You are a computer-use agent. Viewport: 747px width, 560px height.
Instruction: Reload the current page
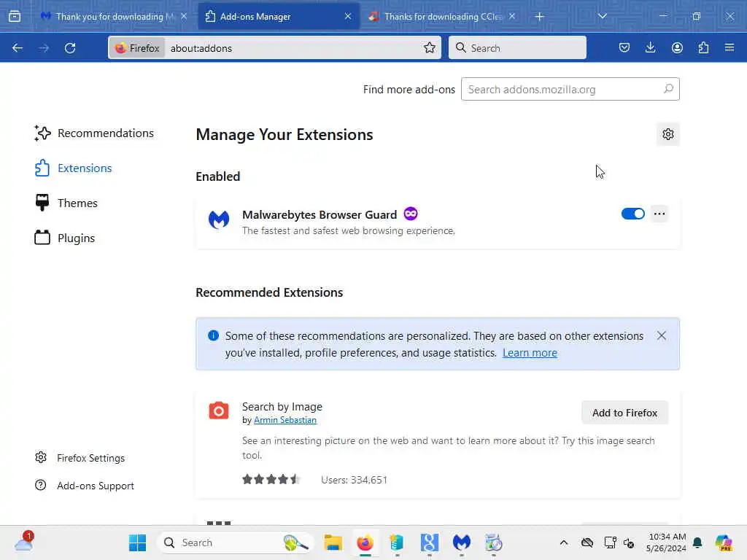pyautogui.click(x=70, y=48)
